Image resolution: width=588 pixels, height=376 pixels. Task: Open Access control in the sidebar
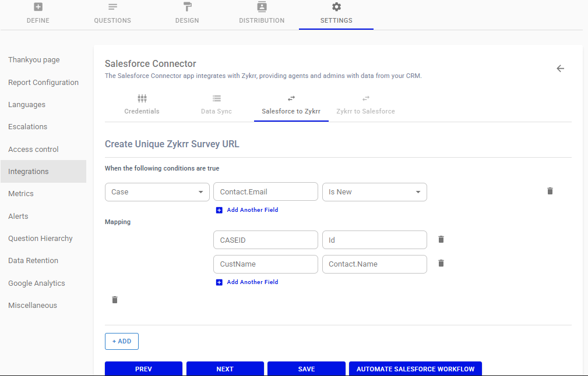tap(33, 149)
